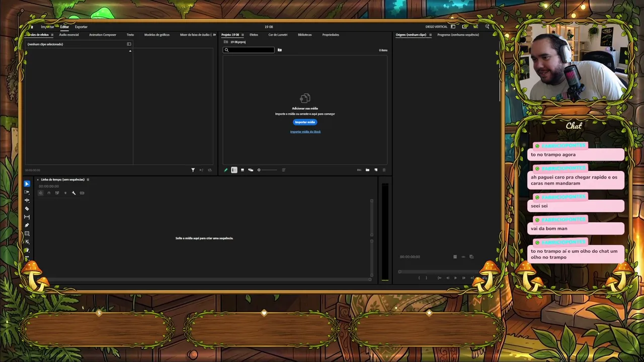The image size is (644, 362).
Task: Open the Timeline panel hamburger menu
Action: [88, 179]
